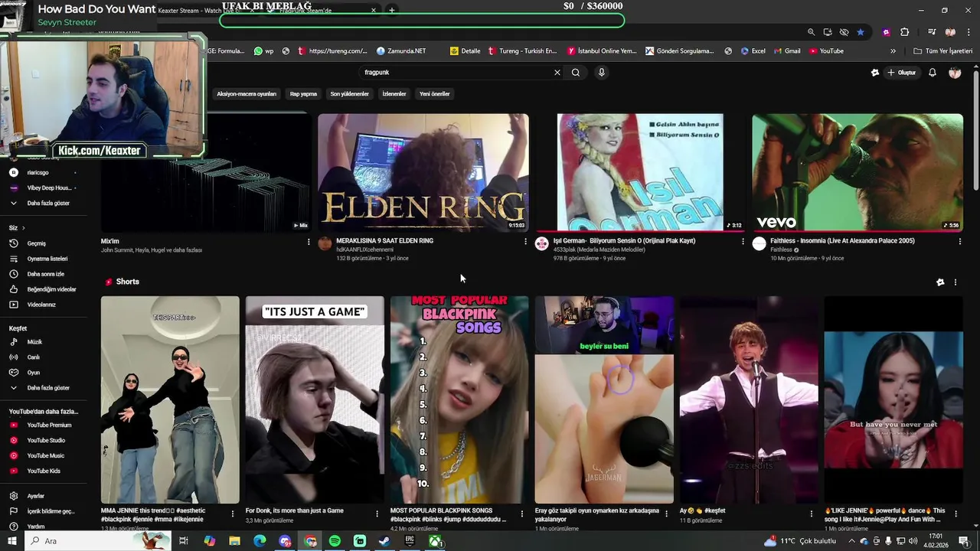
Task: Open the Tüm Yer İşaretleri folder
Action: coord(942,51)
